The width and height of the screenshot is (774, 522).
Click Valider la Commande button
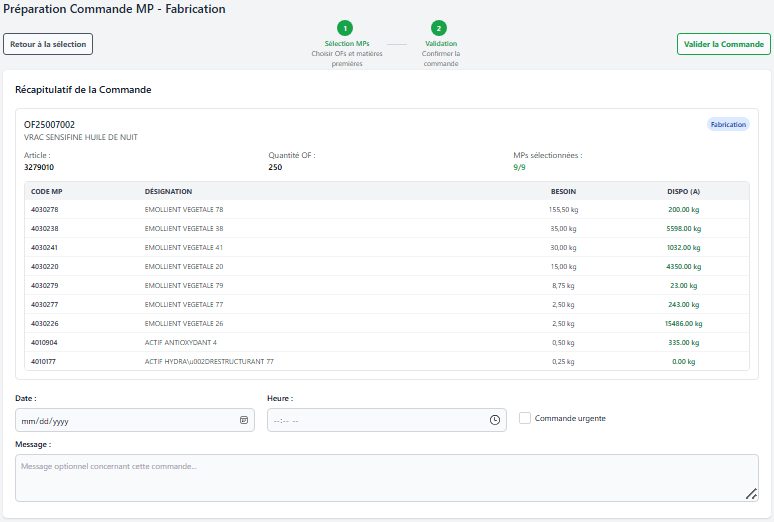[724, 44]
